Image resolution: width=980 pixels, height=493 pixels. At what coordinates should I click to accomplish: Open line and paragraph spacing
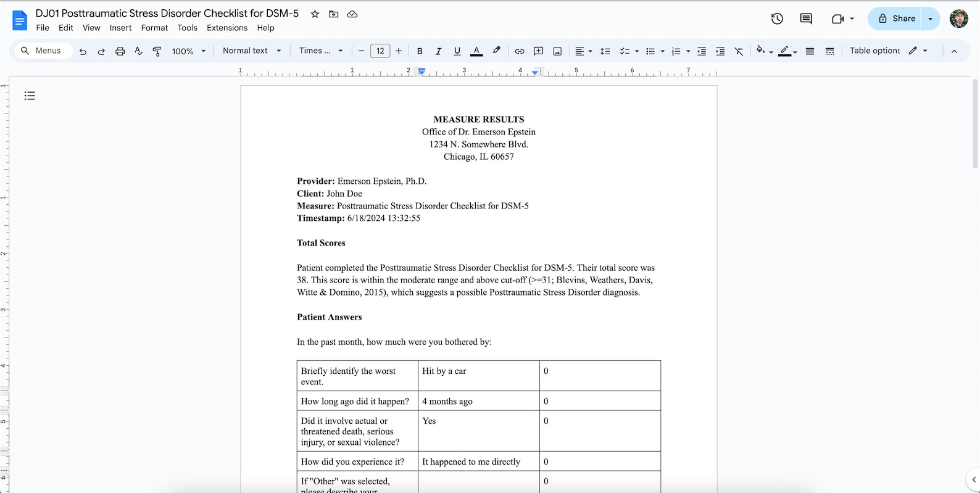pos(605,51)
